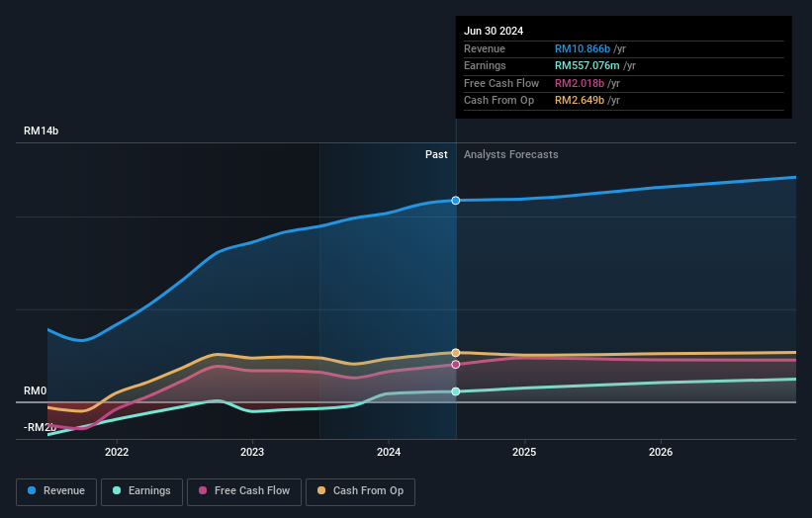Screen dimensions: 812x518
Task: Click the Revenue row label in tooltip
Action: pos(485,48)
